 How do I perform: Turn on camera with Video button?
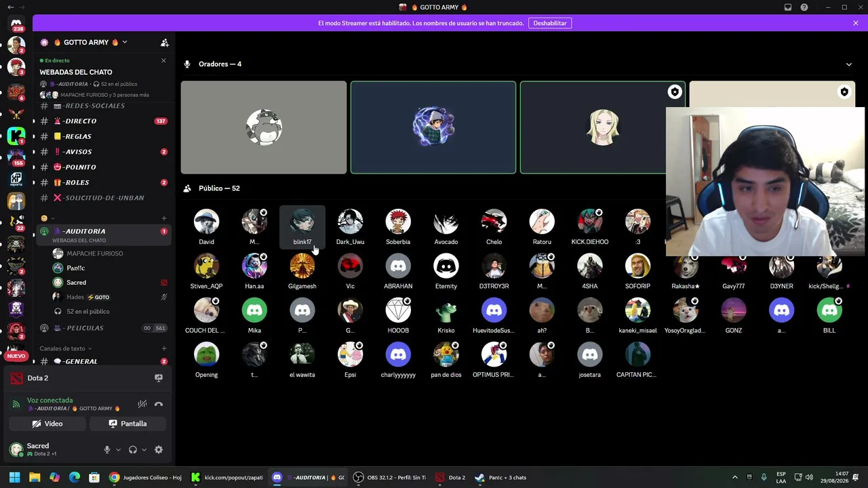click(x=47, y=424)
